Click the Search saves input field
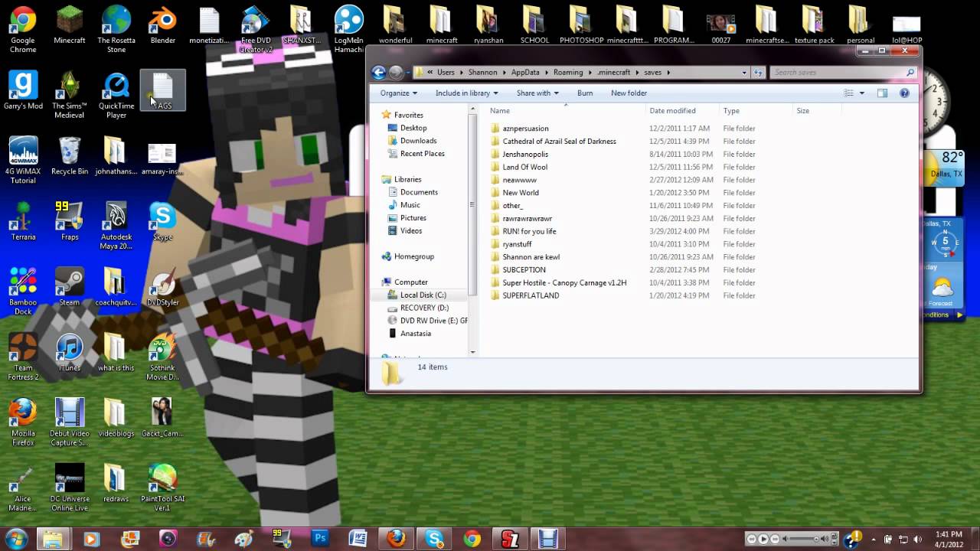980x551 pixels. pos(842,73)
